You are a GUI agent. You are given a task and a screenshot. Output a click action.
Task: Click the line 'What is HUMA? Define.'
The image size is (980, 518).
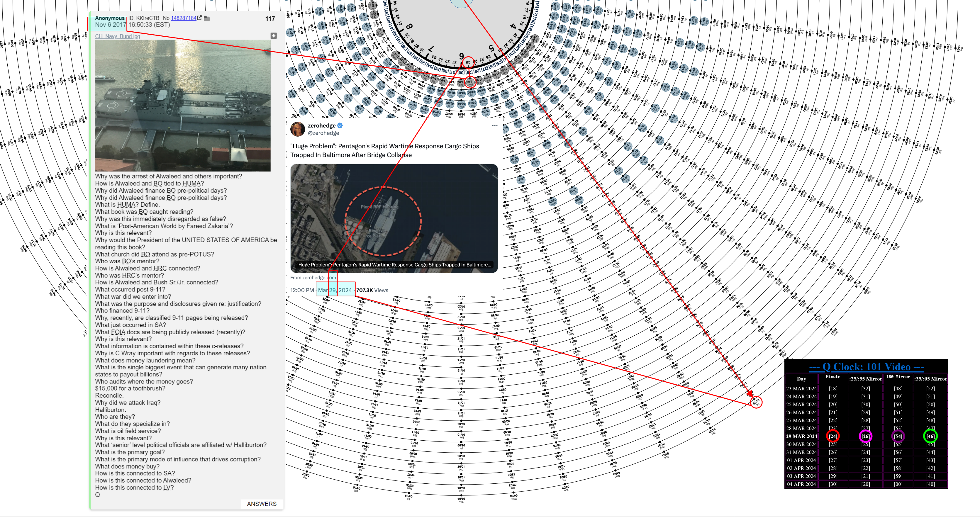tap(127, 205)
